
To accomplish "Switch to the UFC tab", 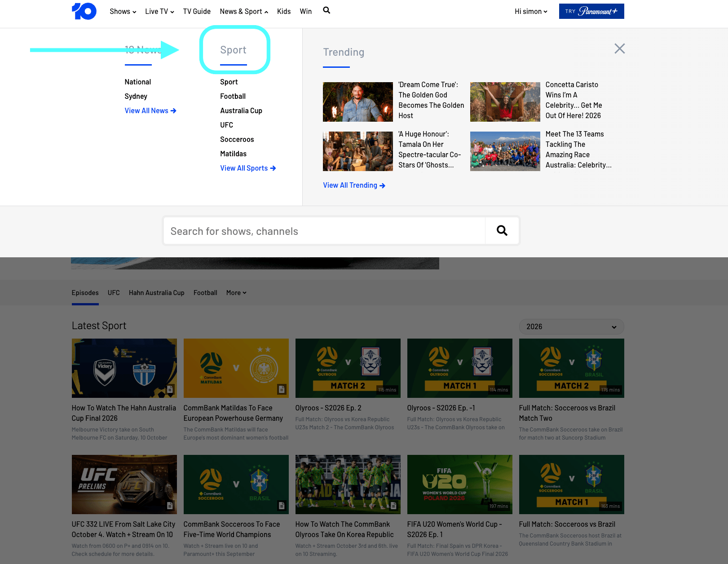I will tap(114, 293).
